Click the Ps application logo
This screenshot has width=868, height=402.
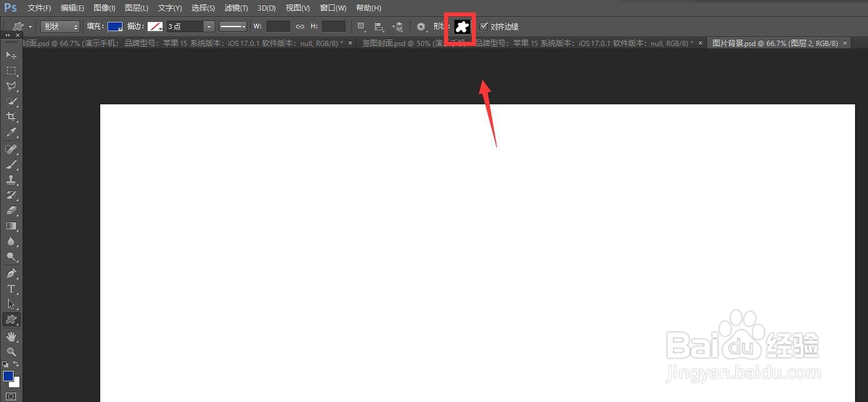coord(11,8)
